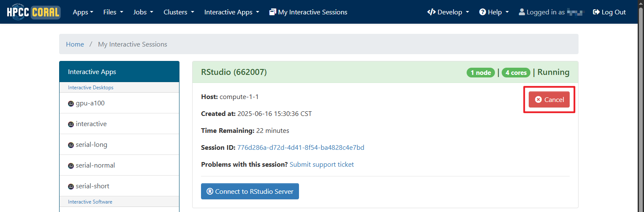This screenshot has width=644, height=212.
Task: Click the serial-long desktop icon
Action: click(71, 145)
